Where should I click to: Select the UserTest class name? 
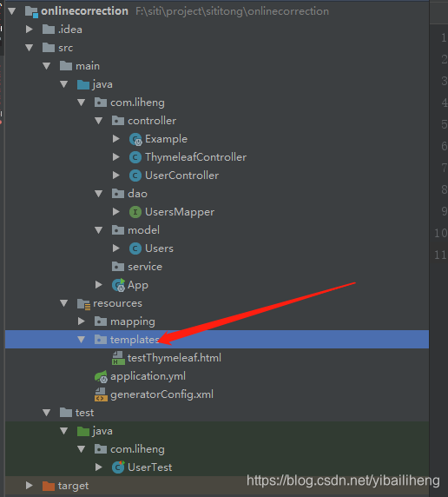(x=150, y=467)
